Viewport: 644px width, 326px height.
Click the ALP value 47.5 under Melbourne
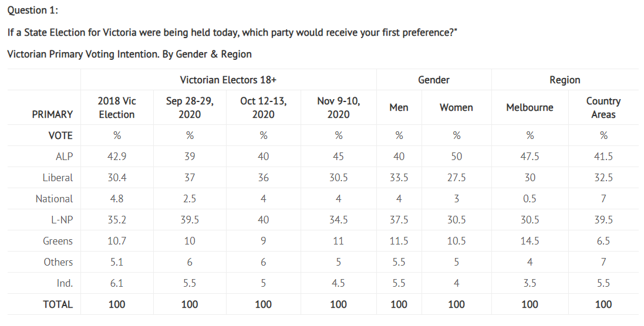click(x=530, y=157)
